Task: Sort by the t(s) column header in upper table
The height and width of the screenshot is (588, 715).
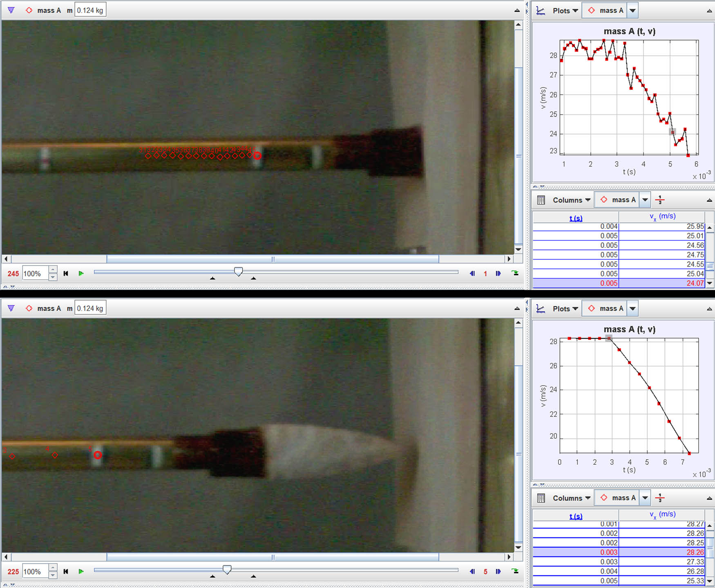Action: point(576,218)
